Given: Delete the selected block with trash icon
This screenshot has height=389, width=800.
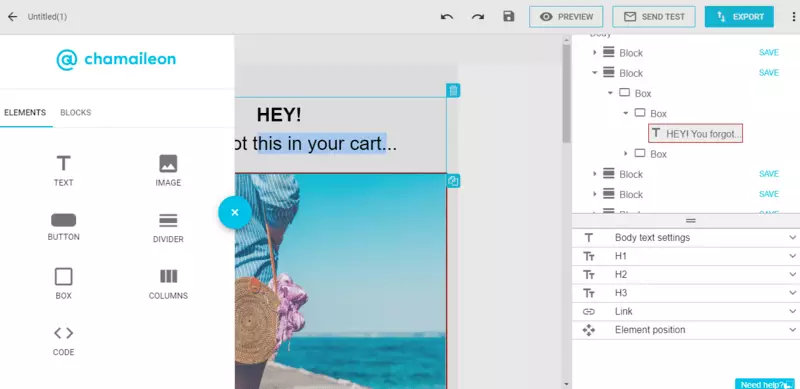Looking at the screenshot, I should [x=453, y=91].
